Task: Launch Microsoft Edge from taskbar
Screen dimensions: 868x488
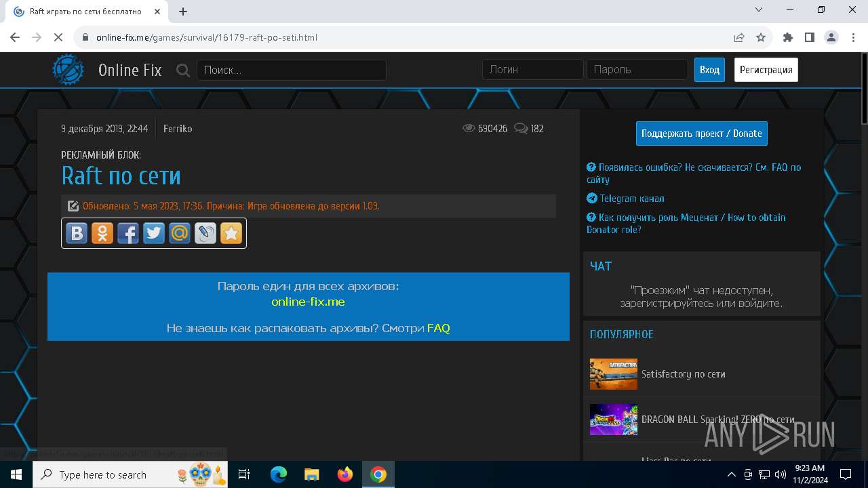Action: pos(279,474)
